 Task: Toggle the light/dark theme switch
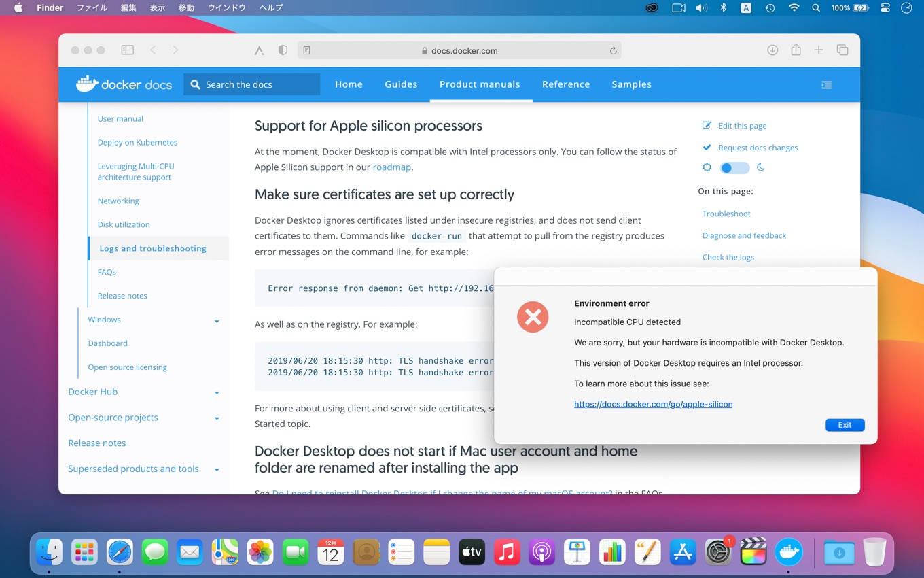[734, 167]
